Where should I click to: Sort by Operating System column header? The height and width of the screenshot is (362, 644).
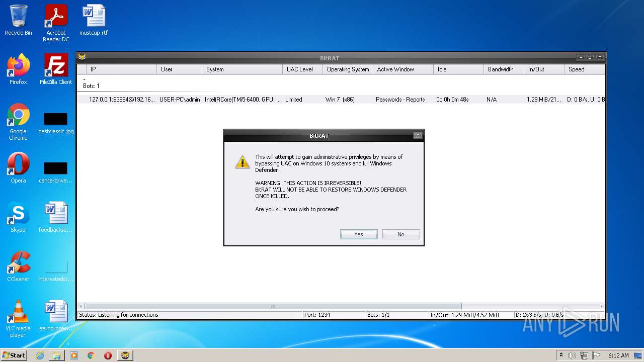348,69
